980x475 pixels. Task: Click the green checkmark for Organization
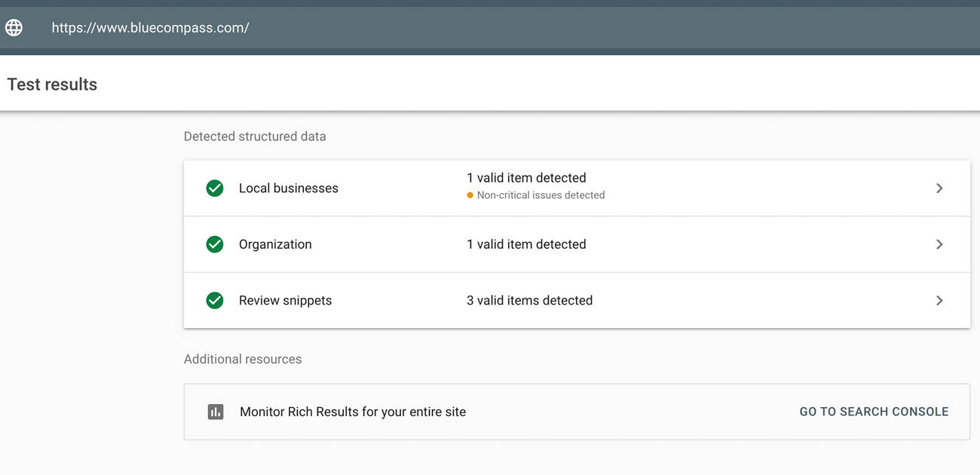(x=215, y=244)
